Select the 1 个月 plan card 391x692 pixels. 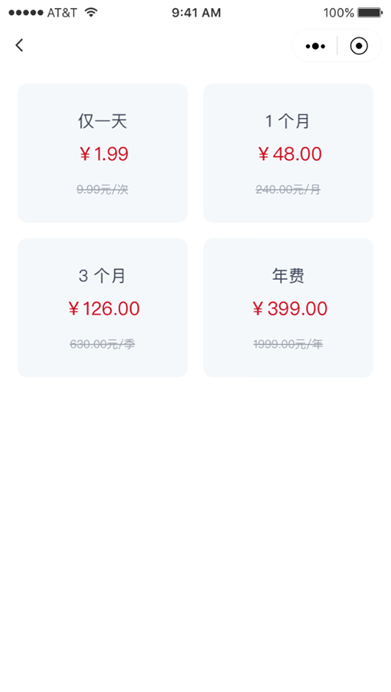click(288, 153)
